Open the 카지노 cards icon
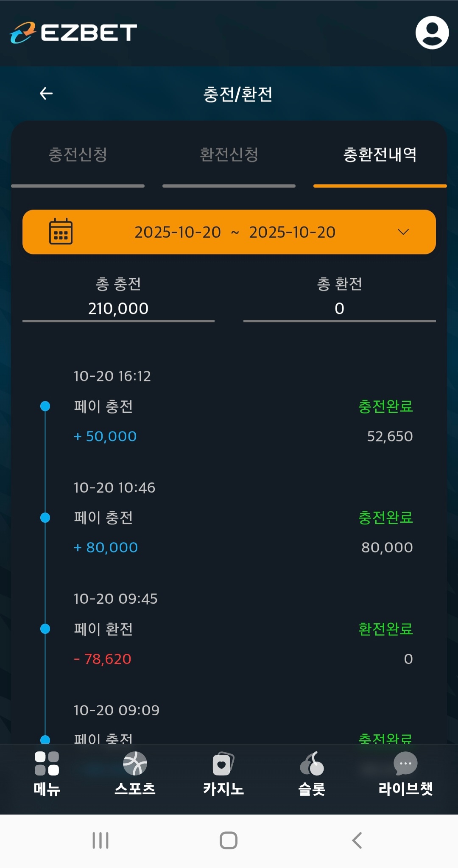The width and height of the screenshot is (458, 868). [223, 764]
